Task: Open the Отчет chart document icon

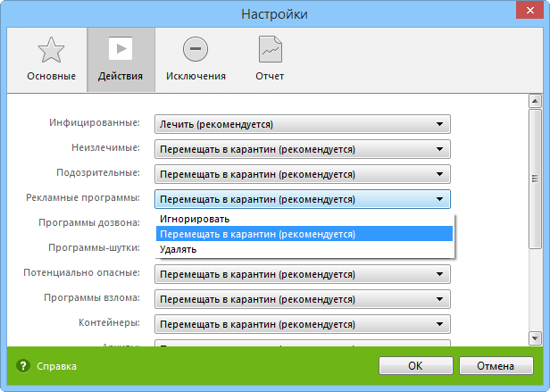Action: pos(270,49)
